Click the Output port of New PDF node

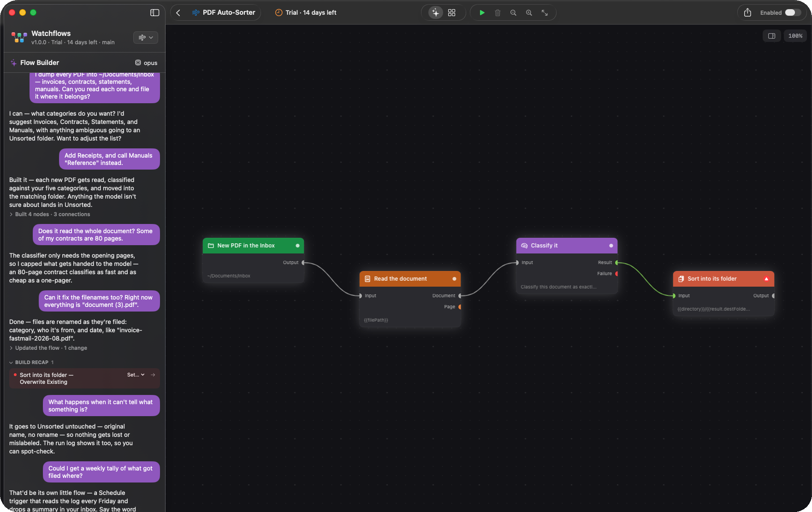click(303, 263)
